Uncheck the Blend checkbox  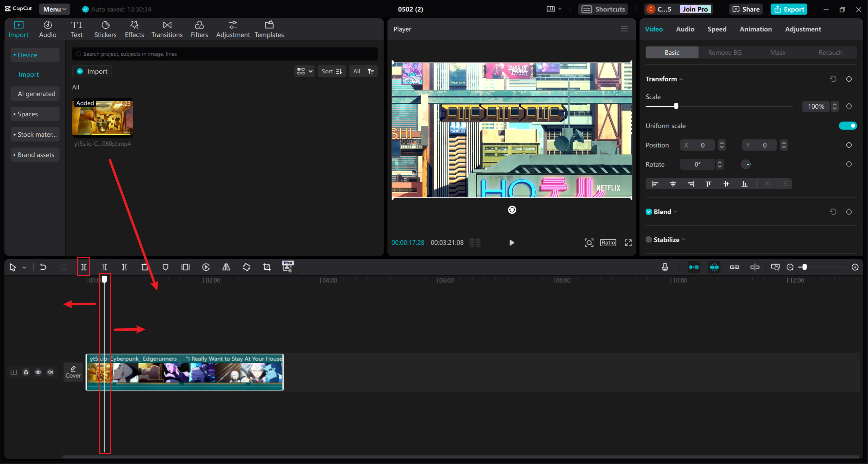pyautogui.click(x=649, y=212)
